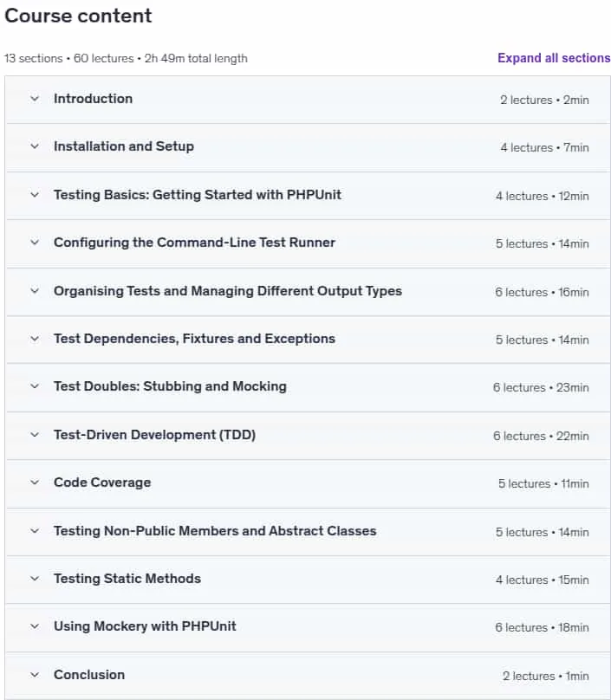
Task: Select the Code Coverage section title
Action: (x=102, y=483)
